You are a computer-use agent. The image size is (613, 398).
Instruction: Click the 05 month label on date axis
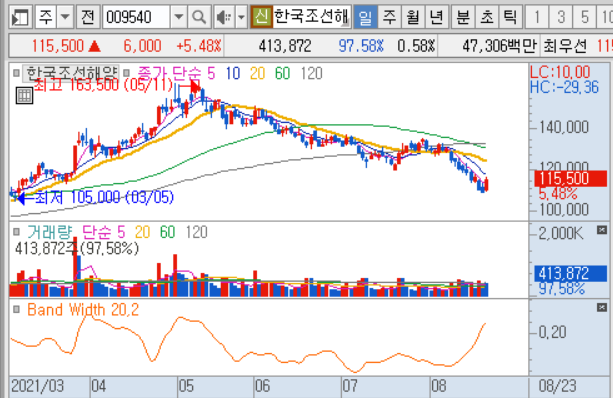(x=186, y=386)
